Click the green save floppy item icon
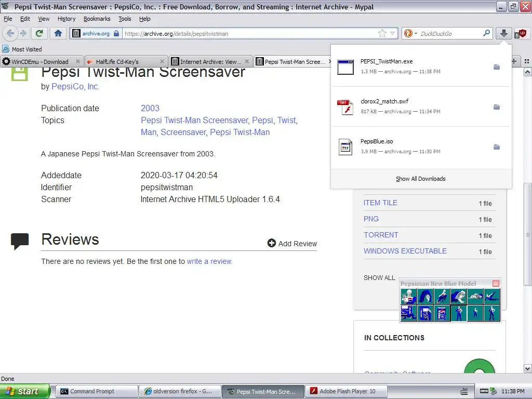Viewport: 532px width, 399px height. (x=19, y=73)
